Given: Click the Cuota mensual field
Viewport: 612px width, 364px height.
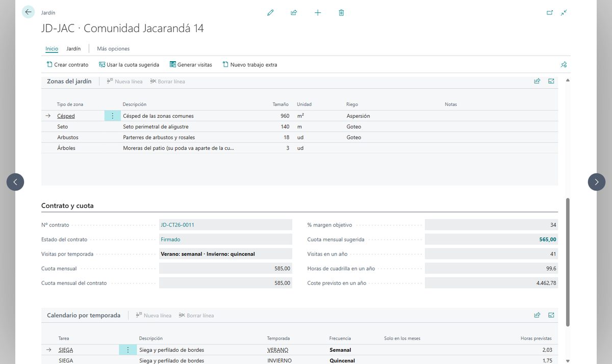Looking at the screenshot, I should 225,268.
